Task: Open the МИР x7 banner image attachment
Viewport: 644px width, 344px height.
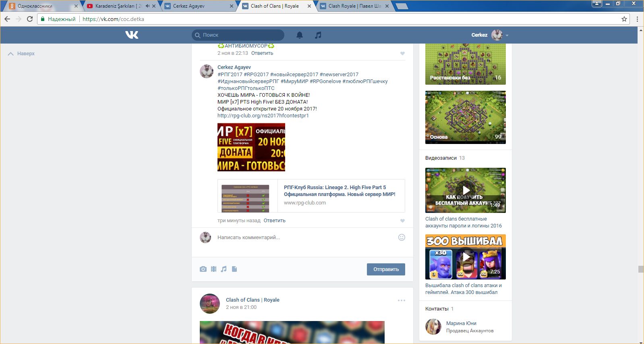Action: click(x=251, y=147)
